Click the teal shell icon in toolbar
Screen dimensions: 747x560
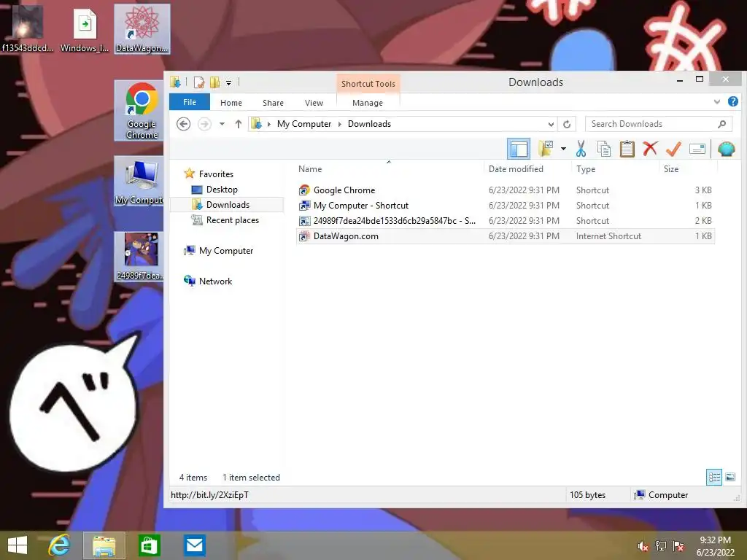(x=726, y=149)
